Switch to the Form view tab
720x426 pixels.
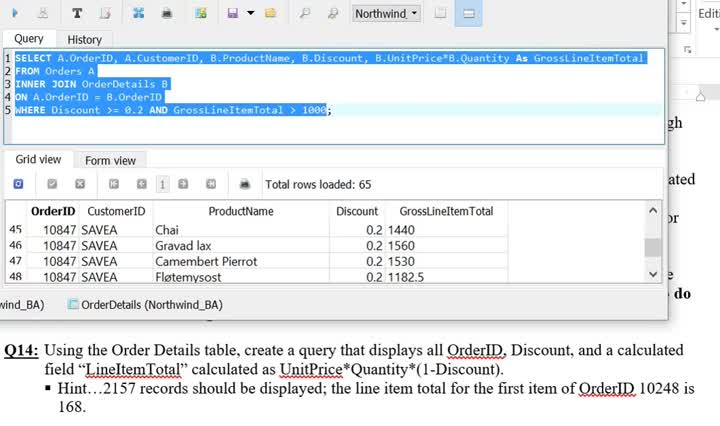click(110, 161)
